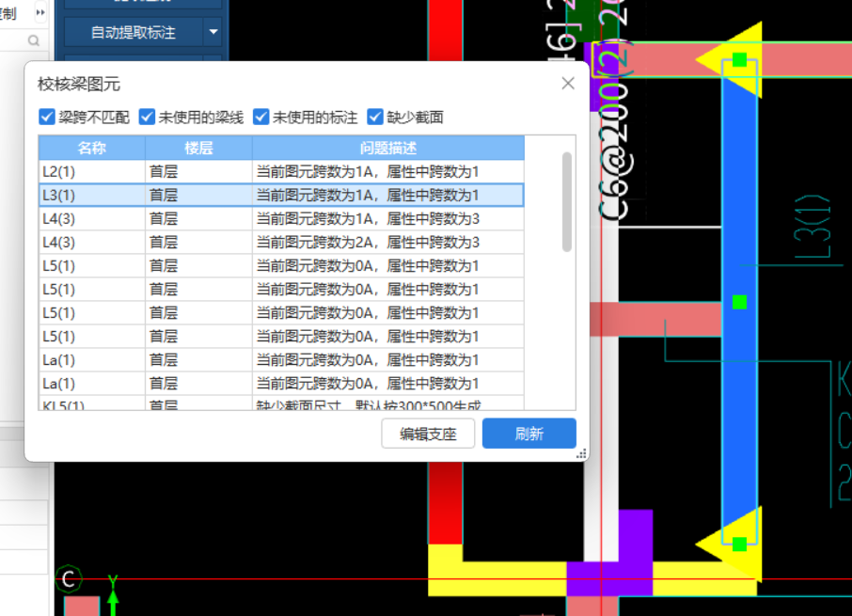Click the 编辑支座 button

click(x=428, y=434)
